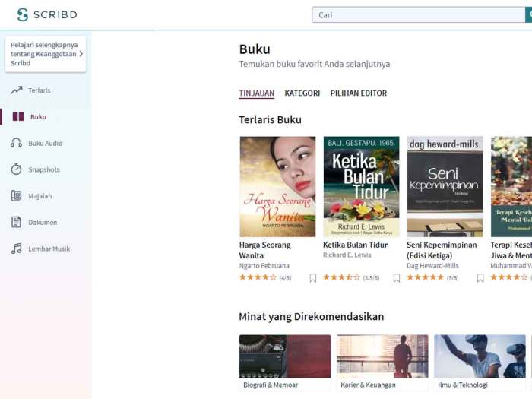Viewport: 532px width, 399px height.
Task: Bookmark Seni Kepemimpinan book
Action: click(480, 278)
